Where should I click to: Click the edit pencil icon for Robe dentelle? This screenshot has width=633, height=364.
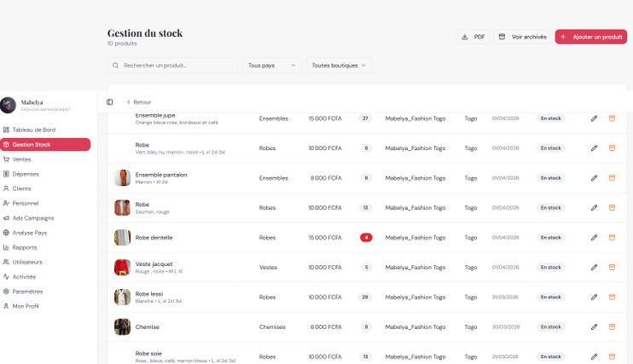pos(594,238)
